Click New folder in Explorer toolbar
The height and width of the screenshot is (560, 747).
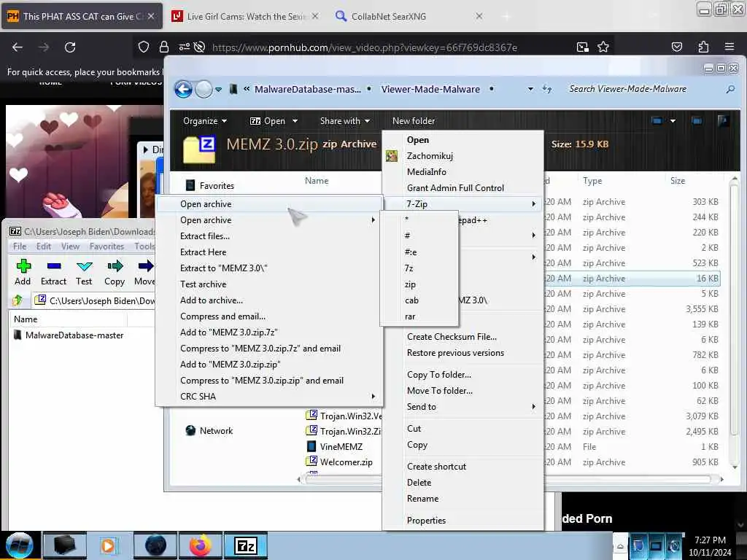click(x=414, y=121)
